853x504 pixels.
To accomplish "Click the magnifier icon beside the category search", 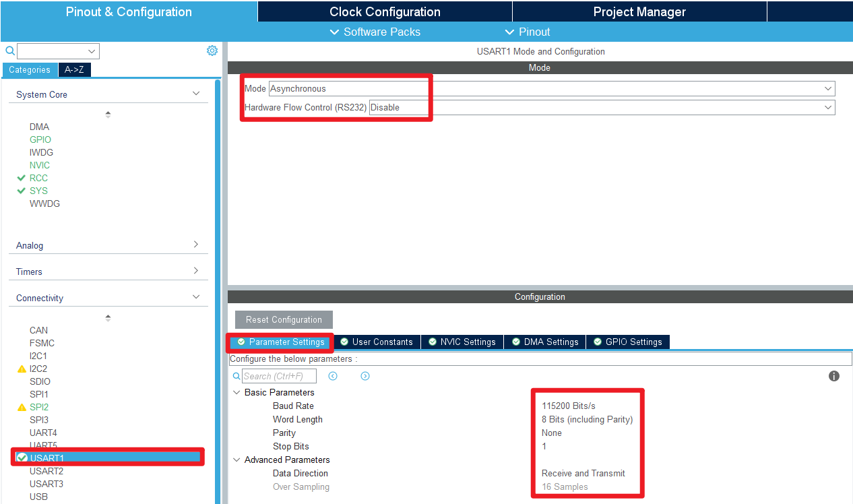I will [10, 51].
